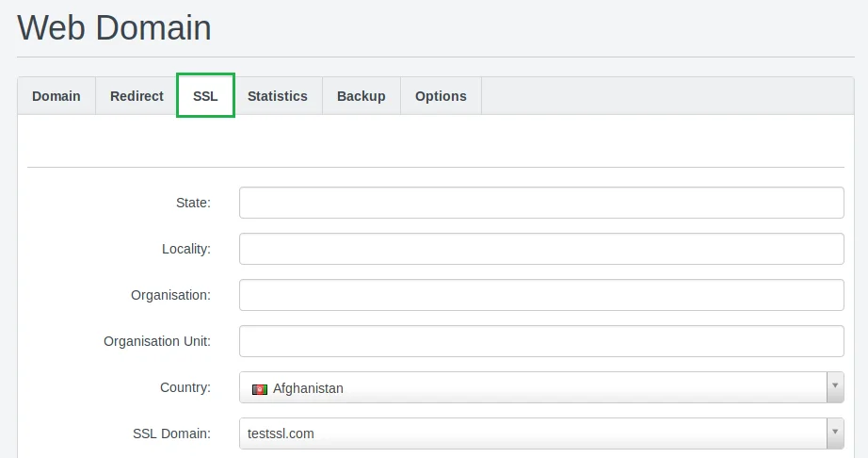
Task: Click the 'Country:' field label
Action: [185, 387]
